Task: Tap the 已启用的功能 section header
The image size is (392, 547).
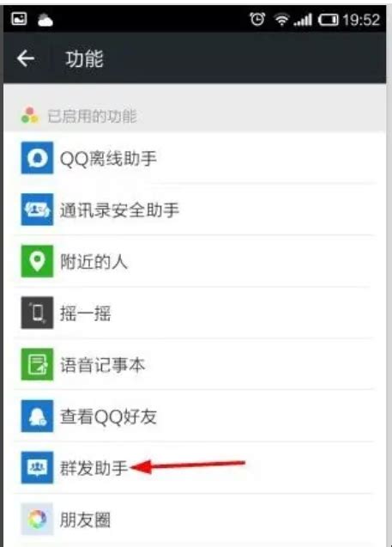Action: coord(92,116)
